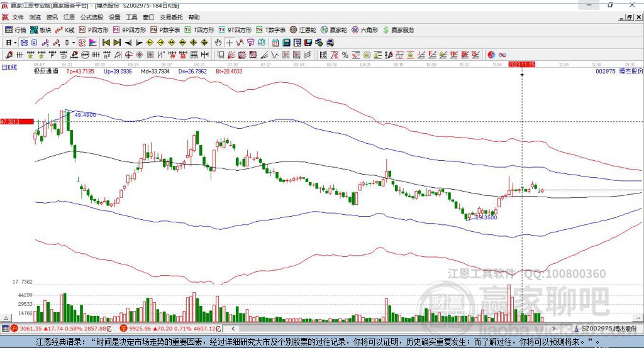Click horizontal scrollbar left arrow
This screenshot has width=644, height=348.
[233, 329]
